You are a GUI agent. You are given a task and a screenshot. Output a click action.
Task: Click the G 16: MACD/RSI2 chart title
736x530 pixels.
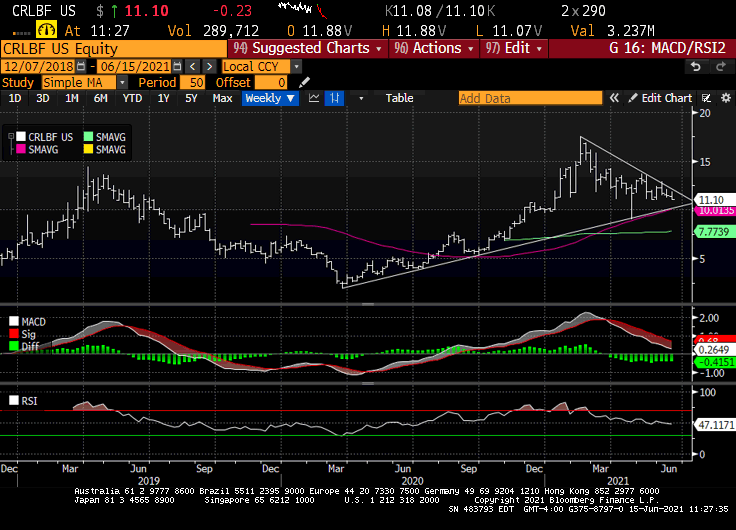tap(667, 48)
